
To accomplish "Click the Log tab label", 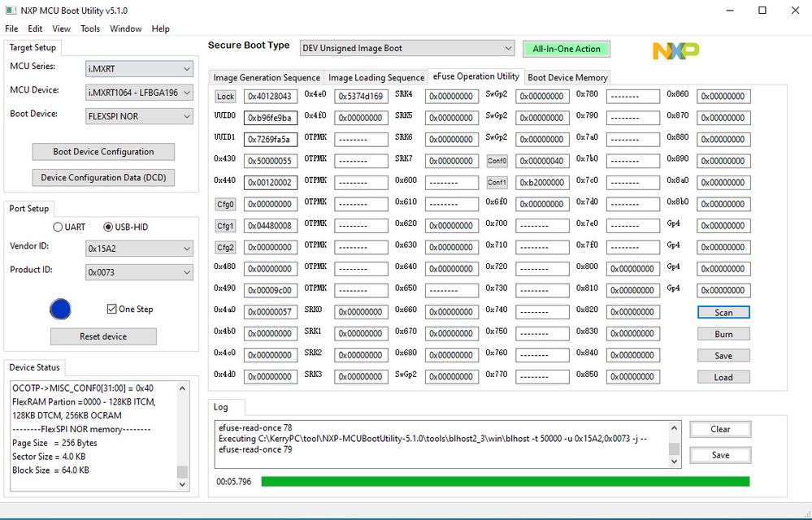I will point(220,407).
